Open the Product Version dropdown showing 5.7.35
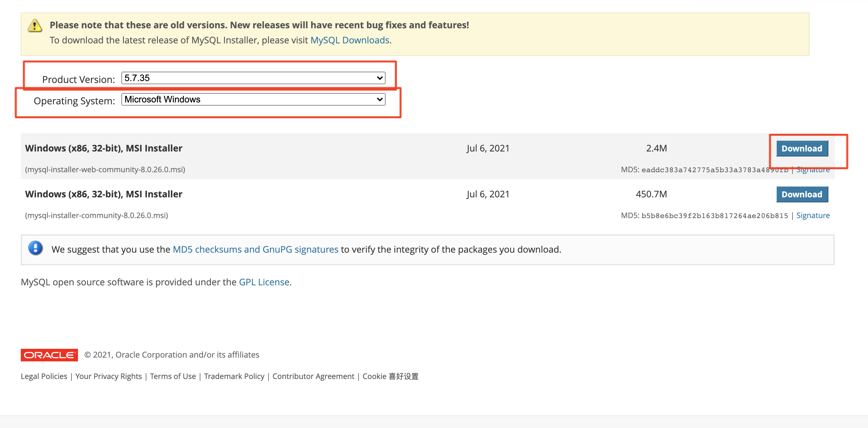This screenshot has height=428, width=868. click(x=253, y=78)
